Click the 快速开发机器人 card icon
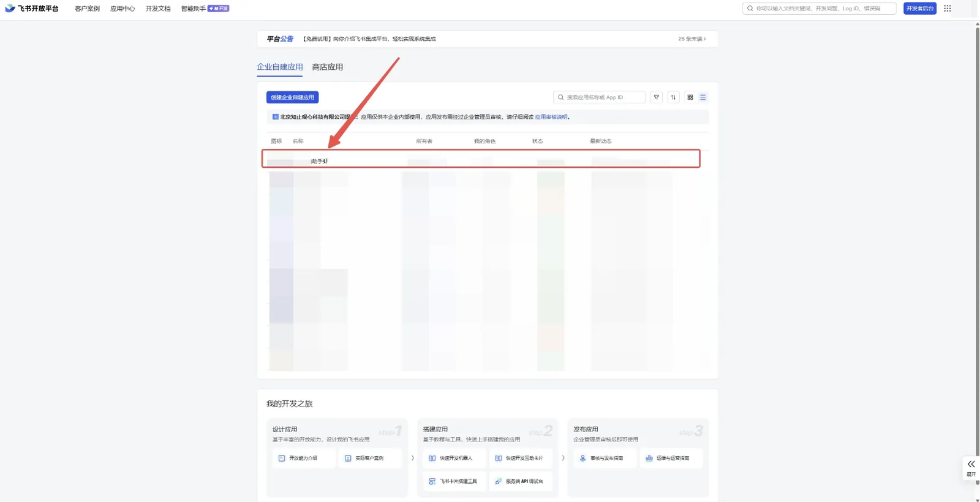The width and height of the screenshot is (980, 502). click(x=432, y=458)
